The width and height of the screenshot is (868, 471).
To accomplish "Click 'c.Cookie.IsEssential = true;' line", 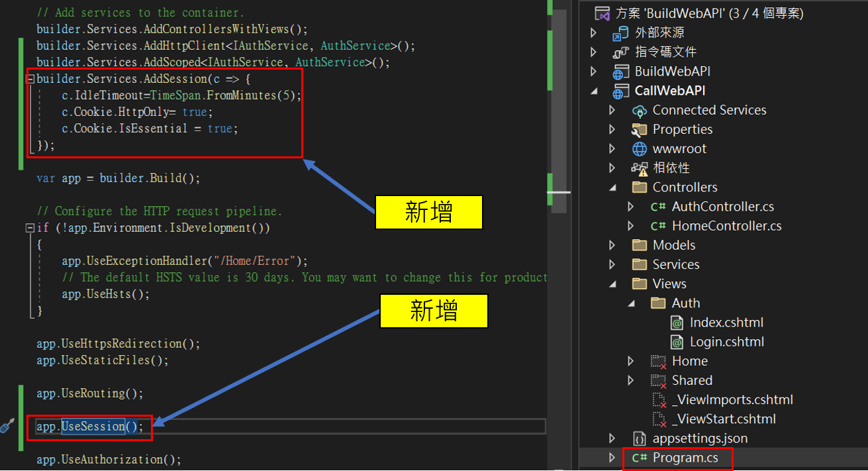I will 150,129.
